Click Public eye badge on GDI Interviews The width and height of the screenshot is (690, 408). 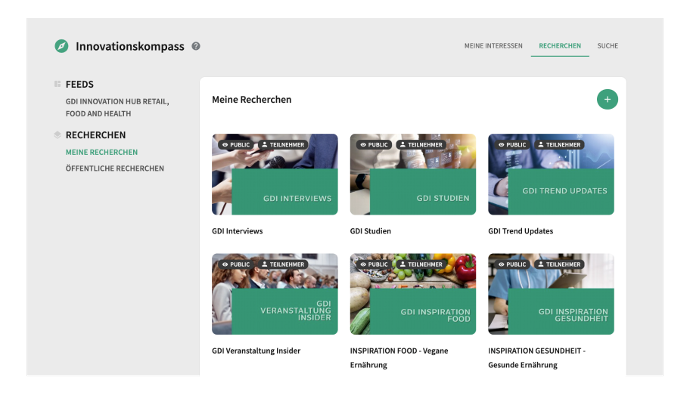(236, 145)
